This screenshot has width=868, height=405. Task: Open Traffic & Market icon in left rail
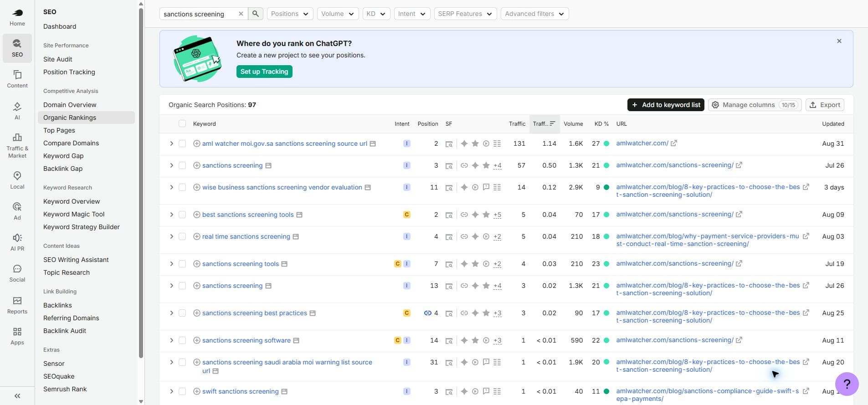pyautogui.click(x=17, y=145)
